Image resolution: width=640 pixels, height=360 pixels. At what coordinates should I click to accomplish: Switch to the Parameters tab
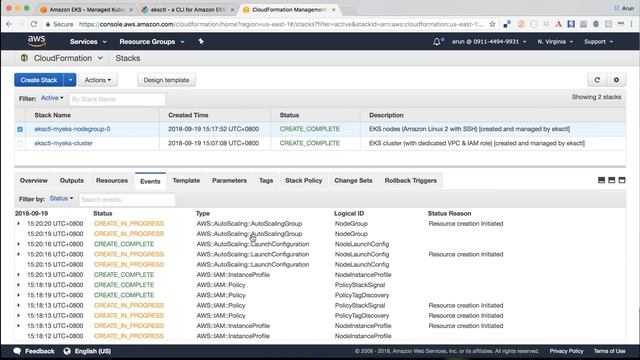229,180
